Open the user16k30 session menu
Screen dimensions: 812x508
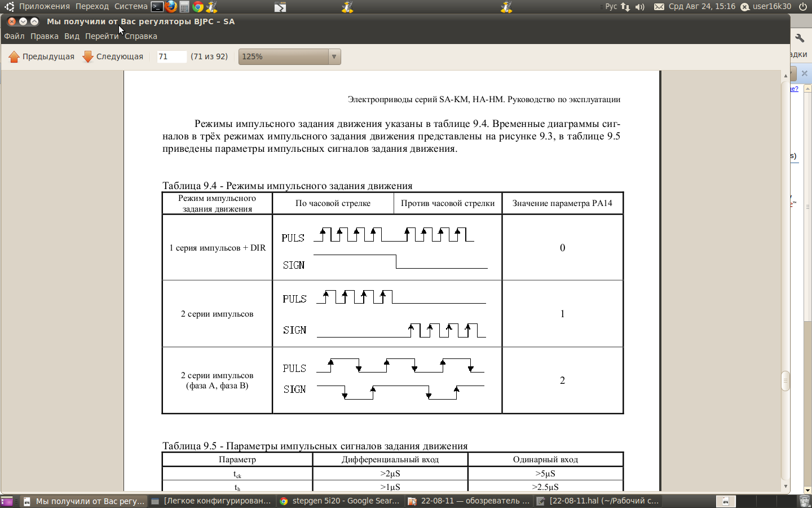[766, 7]
